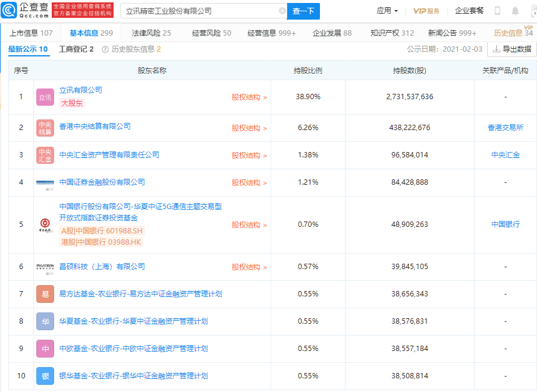Viewport: 537px width, 392px height.
Task: Open the blue-grey 华 fund avatar
Action: pyautogui.click(x=45, y=321)
